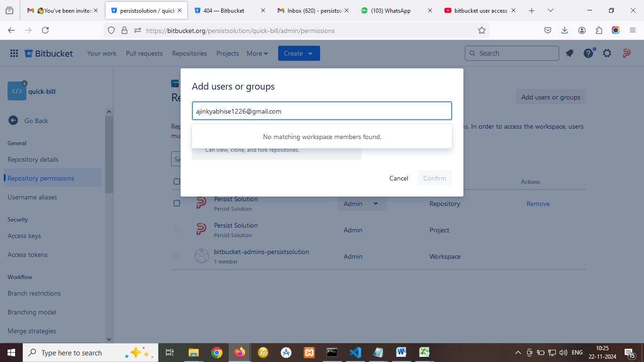Open Firefox downloads arrow icon
644x362 pixels.
tap(565, 30)
